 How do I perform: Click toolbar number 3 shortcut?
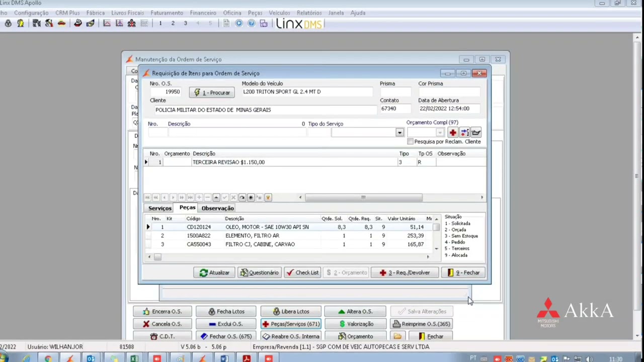click(x=185, y=23)
